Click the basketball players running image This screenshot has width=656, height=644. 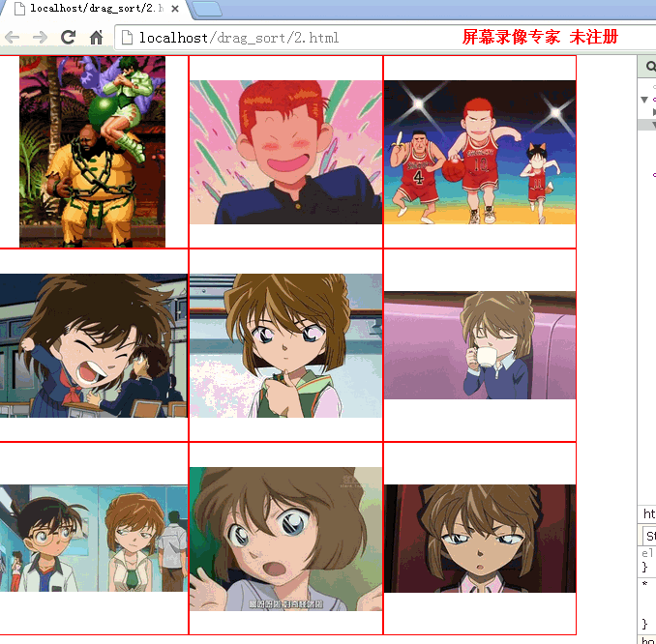pyautogui.click(x=480, y=152)
